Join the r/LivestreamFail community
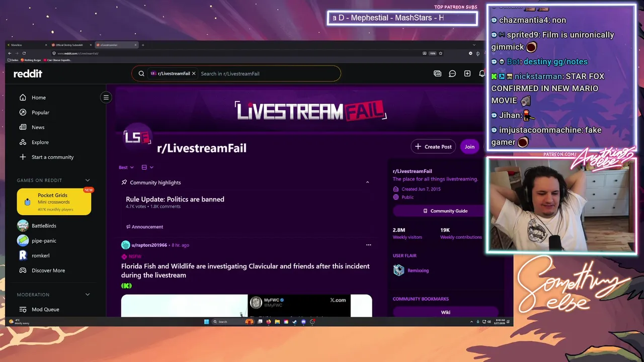The image size is (644, 362). (469, 147)
